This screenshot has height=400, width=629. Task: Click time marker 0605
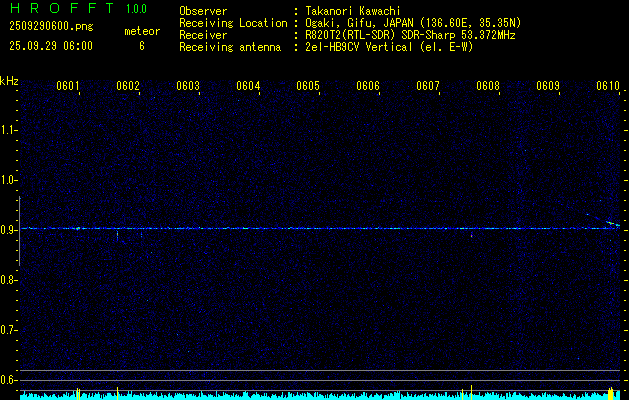click(x=308, y=86)
